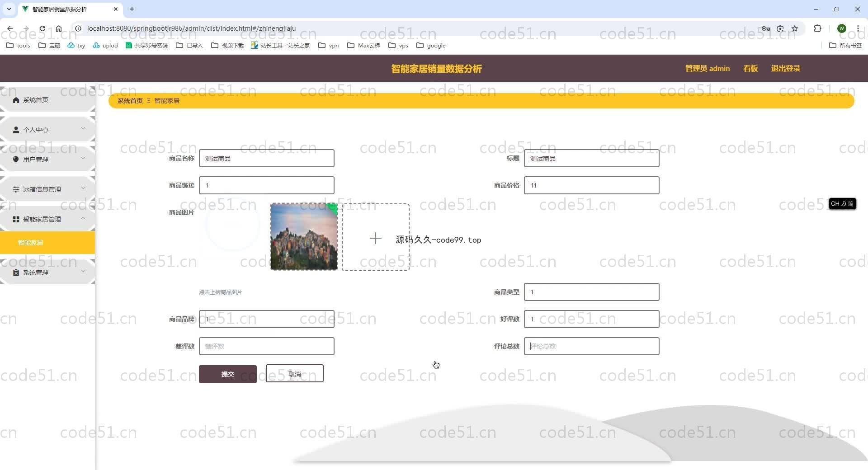This screenshot has width=868, height=470.
Task: Collapse the 智能家居管理 sidebar menu
Action: coord(47,219)
